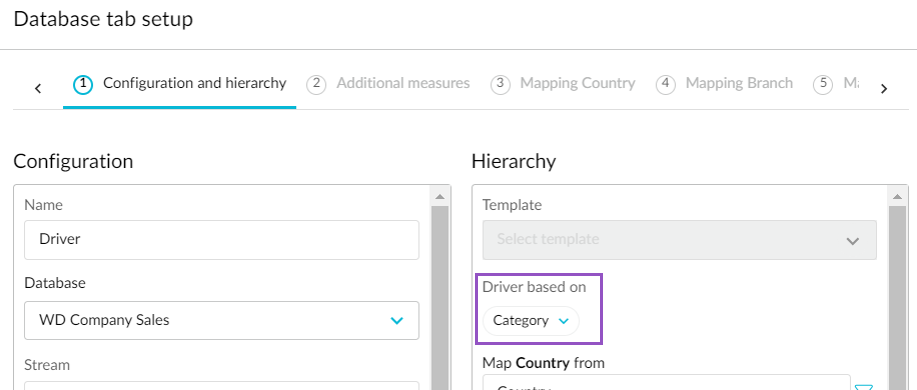Go to the Mapping Country step
The height and width of the screenshot is (390, 917).
[x=563, y=84]
